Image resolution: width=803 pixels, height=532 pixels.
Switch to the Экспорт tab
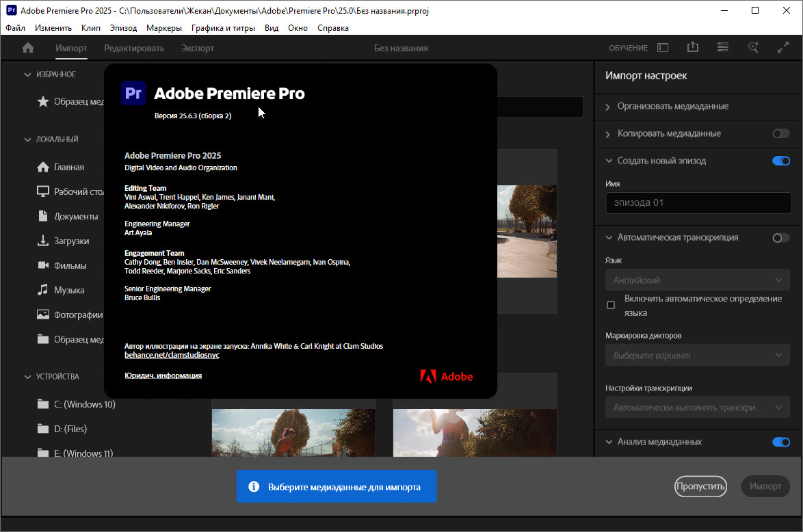pyautogui.click(x=197, y=48)
